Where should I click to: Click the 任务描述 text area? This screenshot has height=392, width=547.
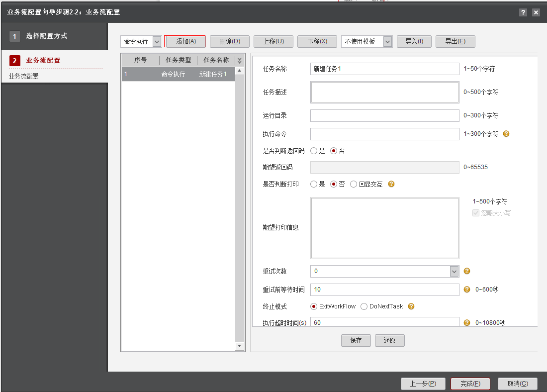[384, 92]
